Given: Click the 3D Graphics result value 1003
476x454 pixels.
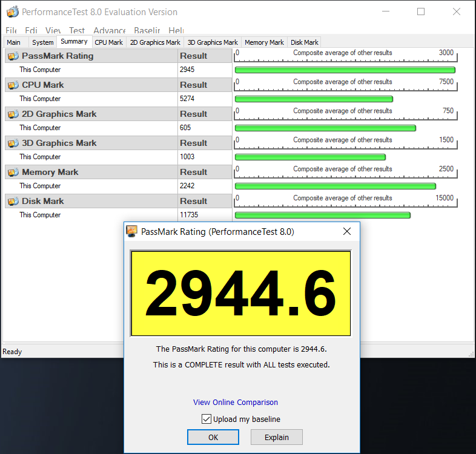Looking at the screenshot, I should click(x=187, y=157).
